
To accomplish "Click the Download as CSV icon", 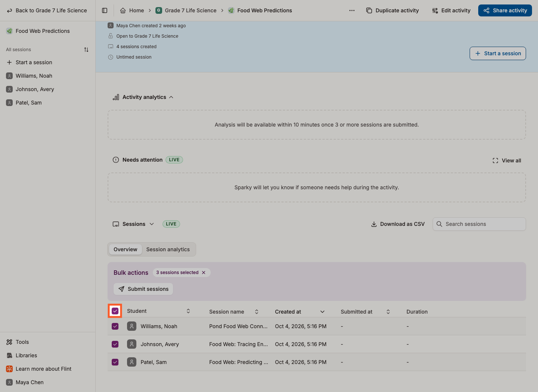I will click(374, 224).
